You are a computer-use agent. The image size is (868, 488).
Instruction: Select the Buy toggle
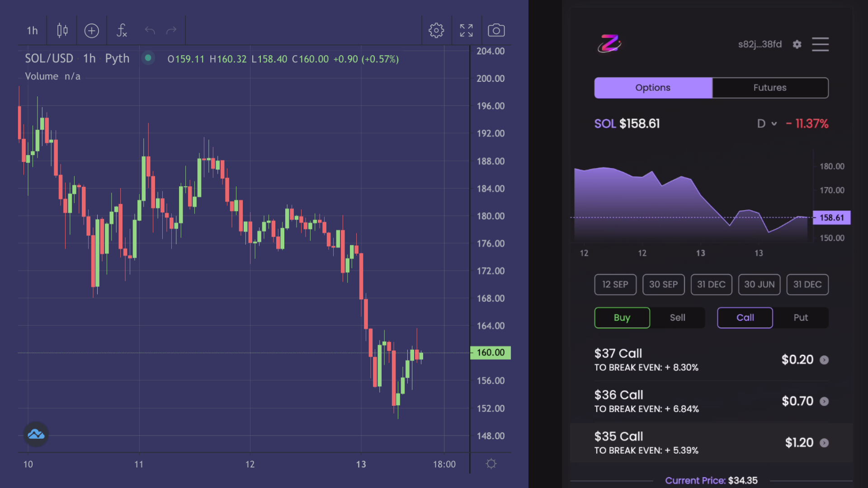622,318
